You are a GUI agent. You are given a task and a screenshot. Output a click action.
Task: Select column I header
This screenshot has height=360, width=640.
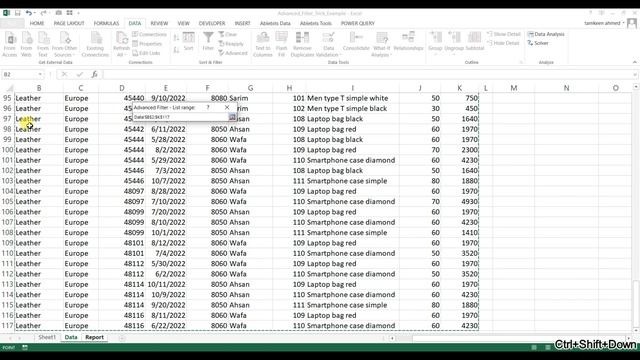click(x=352, y=88)
